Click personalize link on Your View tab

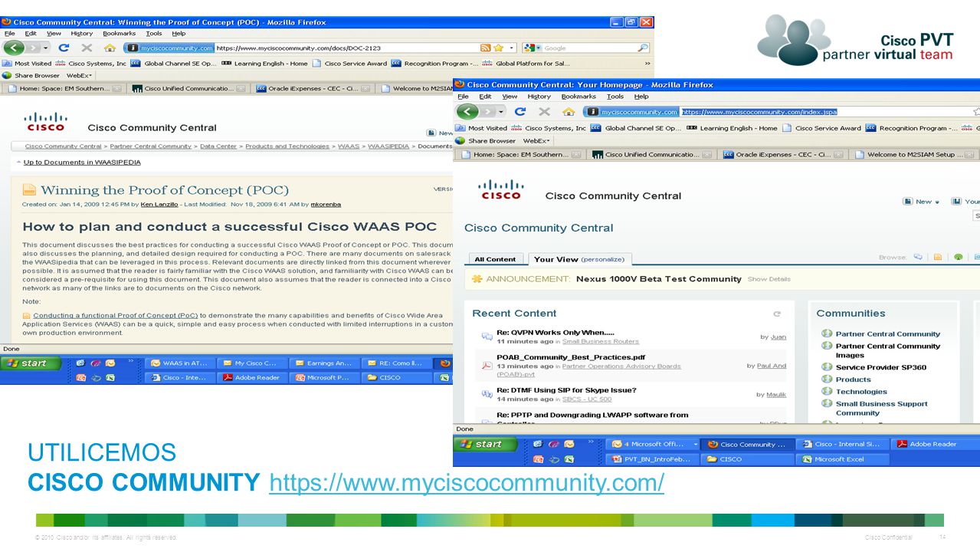(604, 259)
